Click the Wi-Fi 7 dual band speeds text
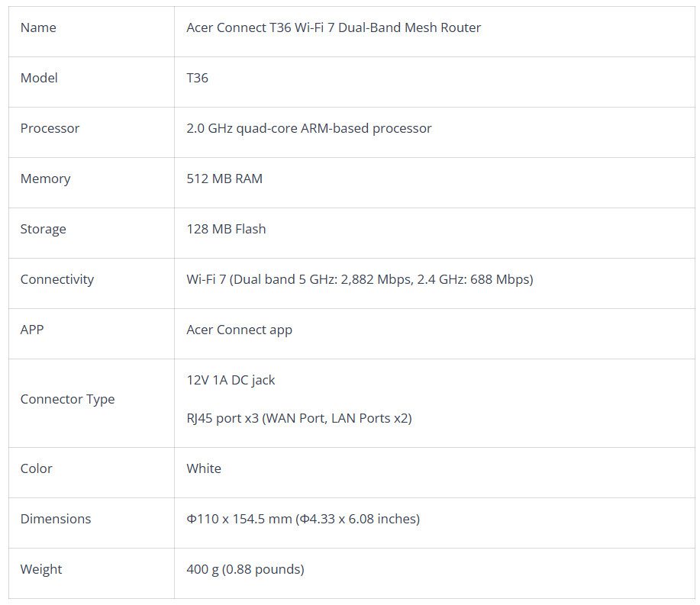700x605 pixels. tap(360, 280)
